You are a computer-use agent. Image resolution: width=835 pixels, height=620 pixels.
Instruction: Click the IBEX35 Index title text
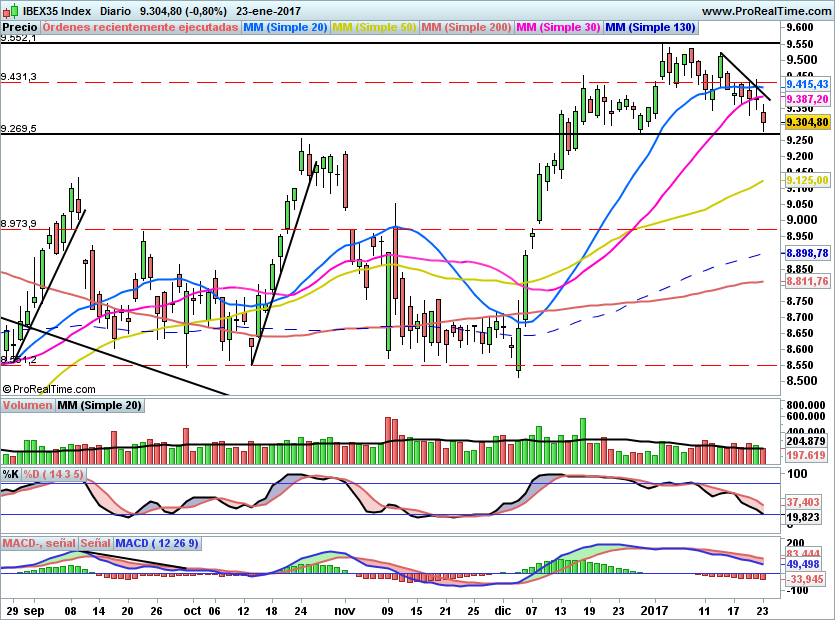click(57, 11)
